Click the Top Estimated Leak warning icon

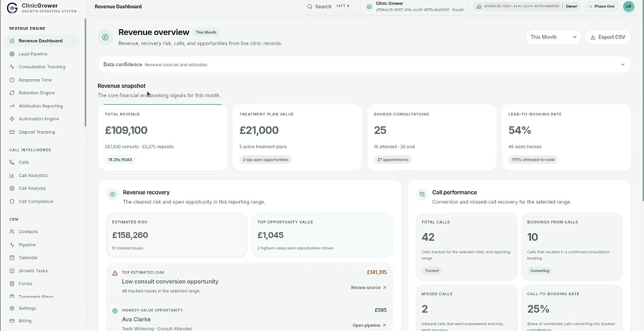[115, 273]
